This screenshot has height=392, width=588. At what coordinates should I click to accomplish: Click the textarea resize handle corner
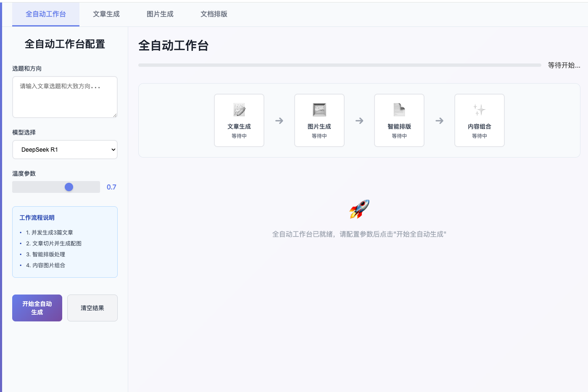(x=115, y=115)
